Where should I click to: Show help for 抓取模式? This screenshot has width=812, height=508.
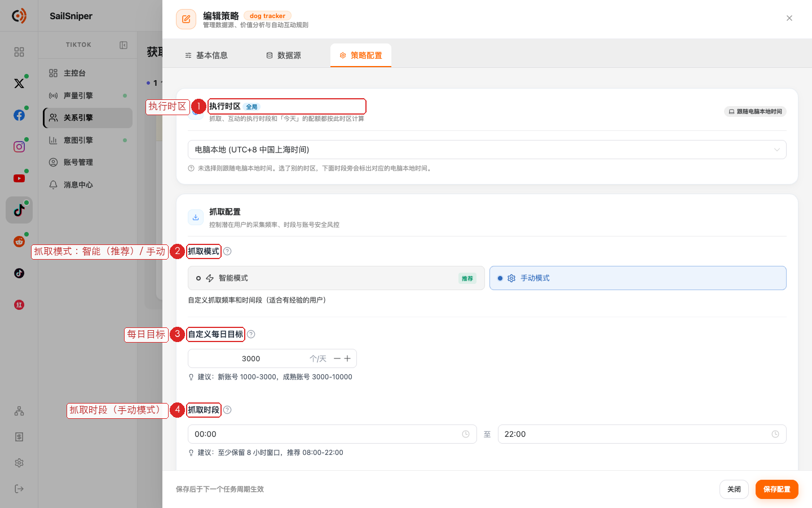point(227,251)
